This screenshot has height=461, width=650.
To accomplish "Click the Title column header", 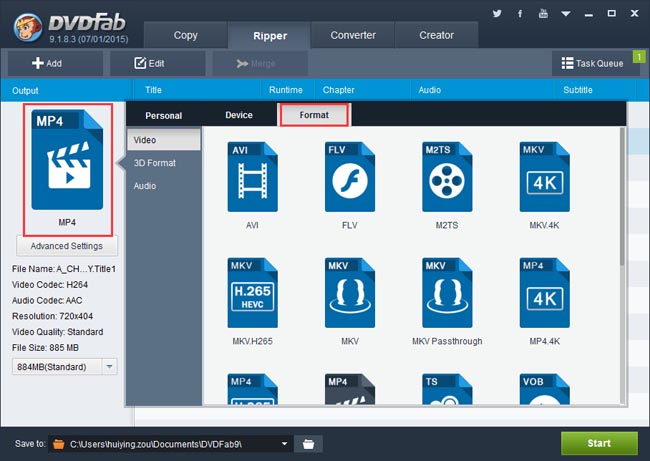I will point(197,90).
